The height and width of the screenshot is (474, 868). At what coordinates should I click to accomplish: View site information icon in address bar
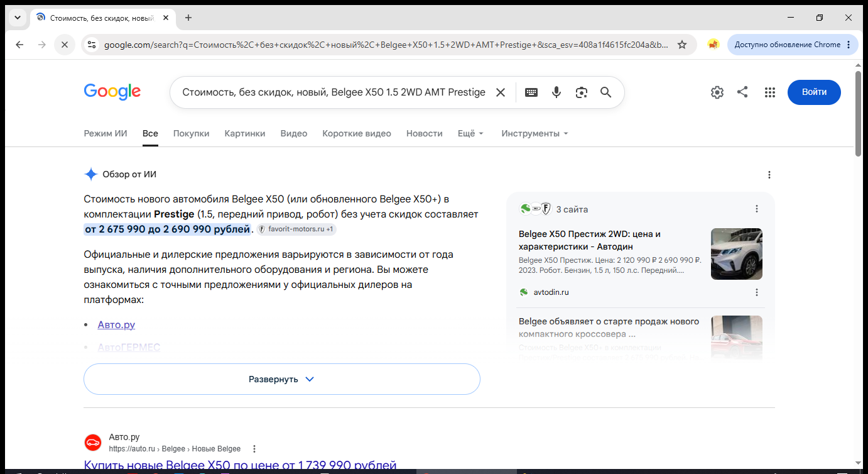(92, 45)
